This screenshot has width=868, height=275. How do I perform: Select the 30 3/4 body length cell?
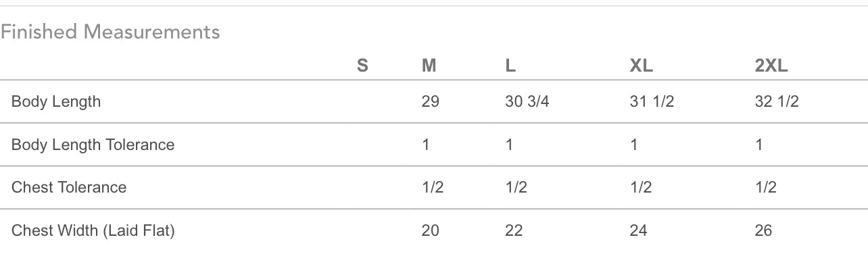coord(527,101)
